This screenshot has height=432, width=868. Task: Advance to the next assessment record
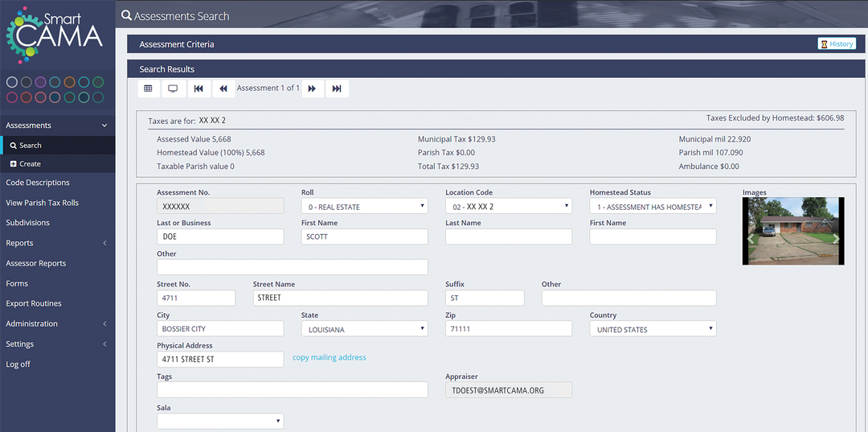click(313, 88)
